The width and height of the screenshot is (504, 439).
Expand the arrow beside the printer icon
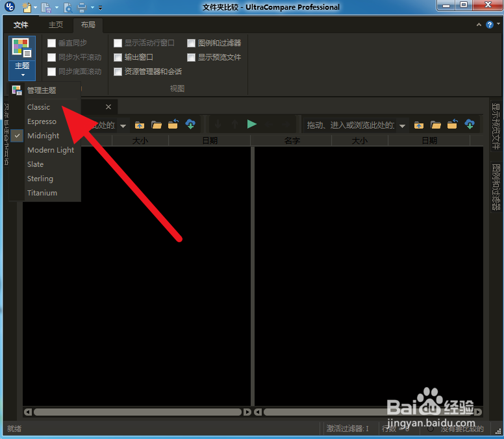click(93, 7)
